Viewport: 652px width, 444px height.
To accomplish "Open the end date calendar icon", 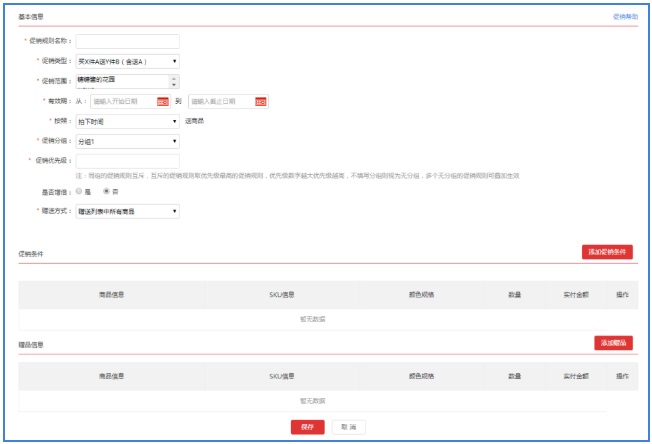I will (261, 101).
